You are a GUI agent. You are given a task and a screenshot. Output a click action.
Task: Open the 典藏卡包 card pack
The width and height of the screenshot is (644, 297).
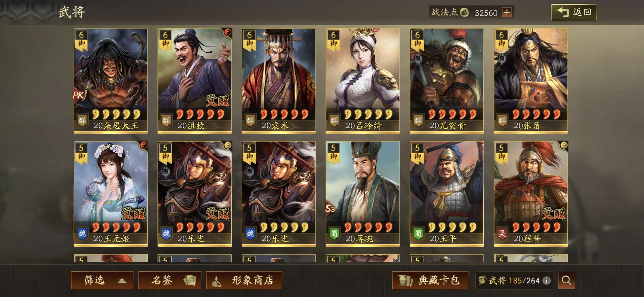click(430, 280)
